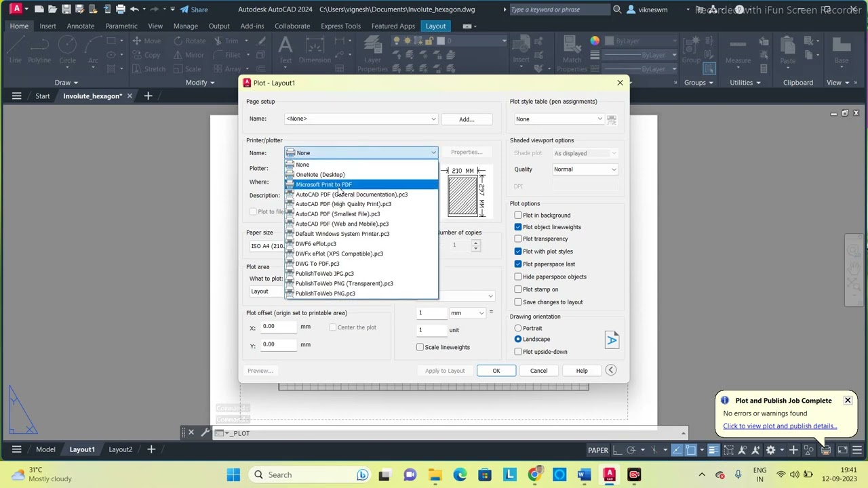
Task: Open Windows Start menu
Action: coord(233,474)
